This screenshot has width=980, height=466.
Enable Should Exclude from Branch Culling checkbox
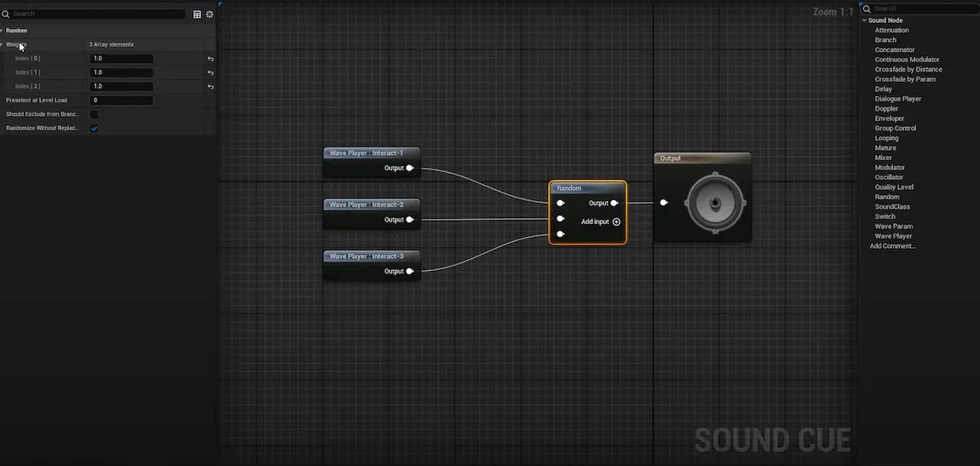(94, 114)
